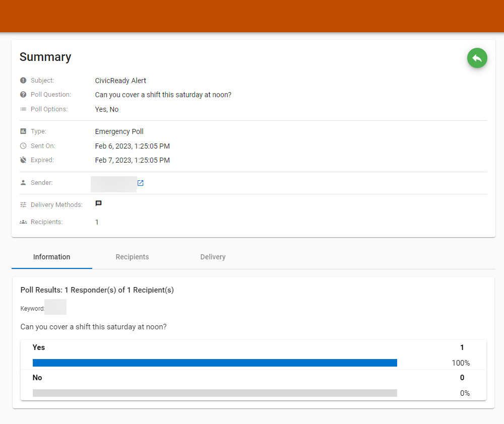Viewport: 504px width, 424px height.
Task: Open the Delivery tab
Action: [213, 257]
